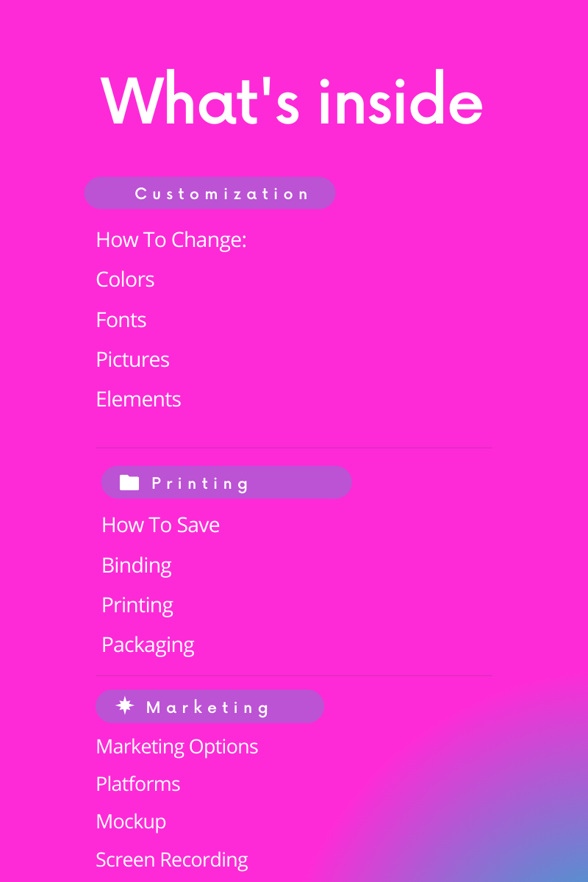Go to the Binding item
Image resolution: width=588 pixels, height=882 pixels.
(136, 565)
